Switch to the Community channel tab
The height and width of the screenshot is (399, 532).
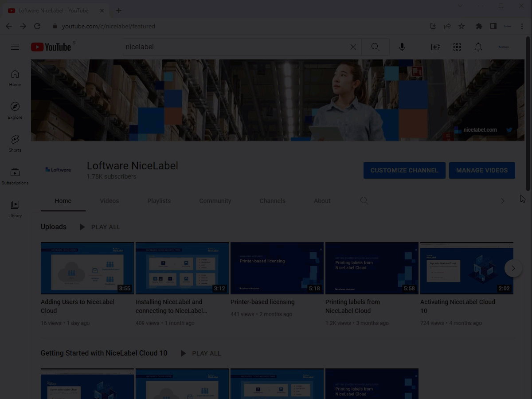[215, 201]
